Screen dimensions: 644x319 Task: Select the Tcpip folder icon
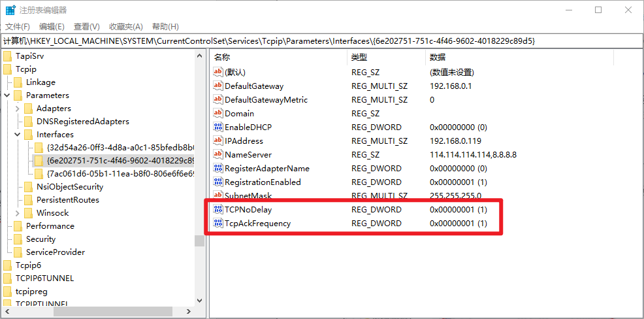coord(7,69)
